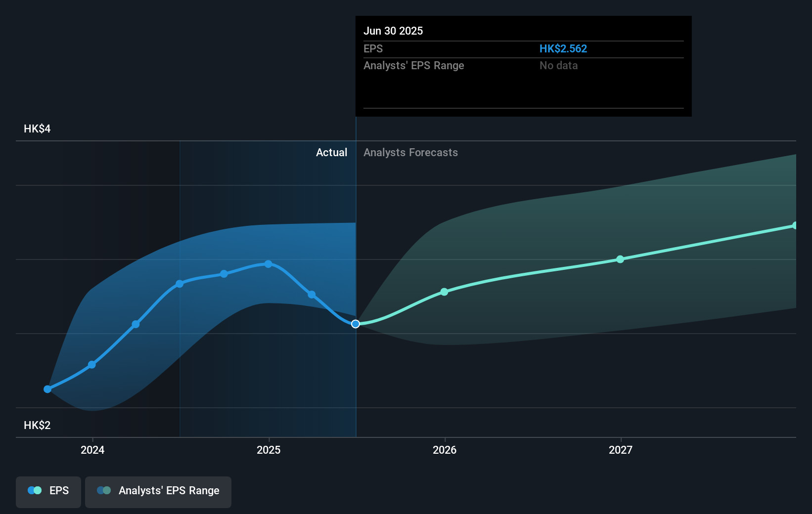The image size is (812, 514).
Task: Select the highlighted data point at Jun 30 2025
Action: (x=355, y=324)
